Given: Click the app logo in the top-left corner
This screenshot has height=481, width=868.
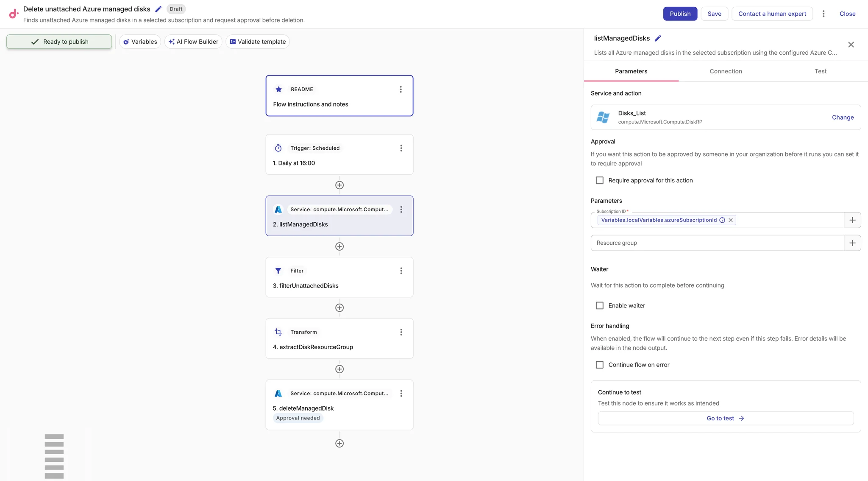Looking at the screenshot, I should point(14,14).
